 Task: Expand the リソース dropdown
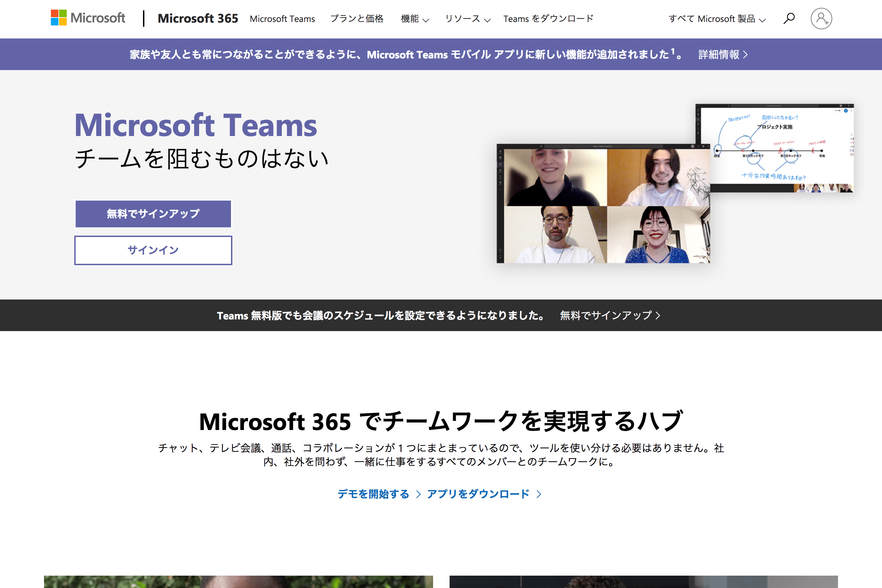(x=468, y=19)
